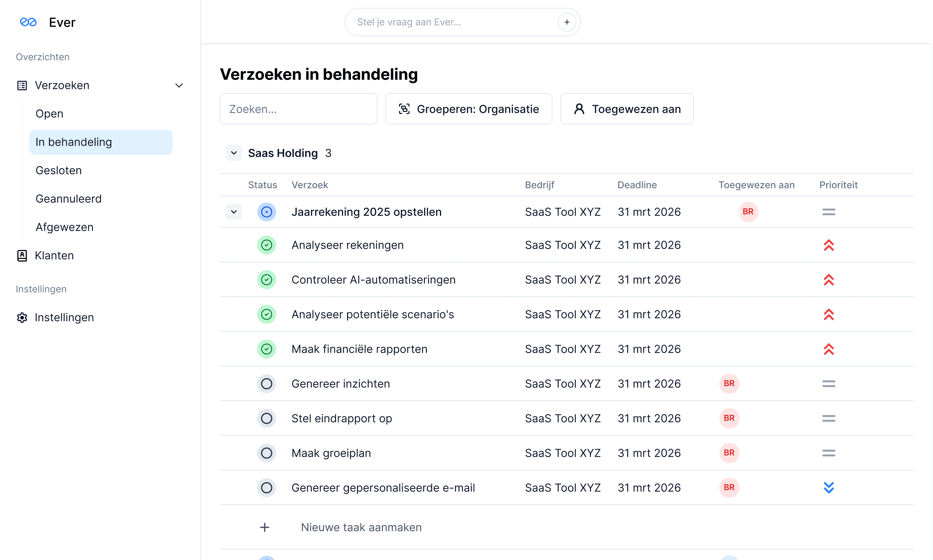Click the Ever infinity logo icon
The height and width of the screenshot is (560, 933).
28,22
